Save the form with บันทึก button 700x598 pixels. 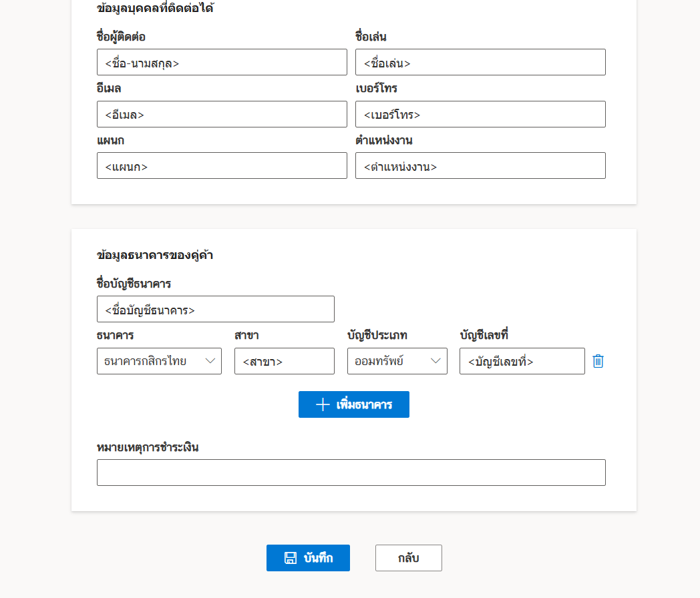308,558
